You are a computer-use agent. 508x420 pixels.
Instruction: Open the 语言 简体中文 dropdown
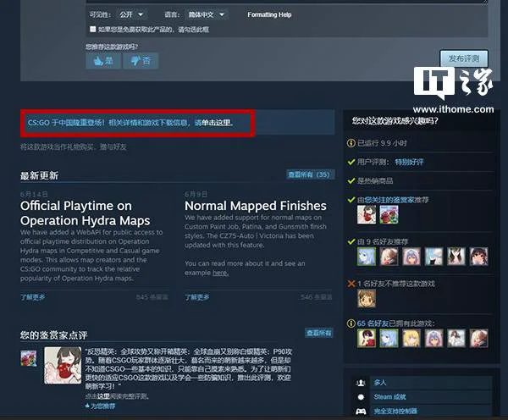pos(207,14)
